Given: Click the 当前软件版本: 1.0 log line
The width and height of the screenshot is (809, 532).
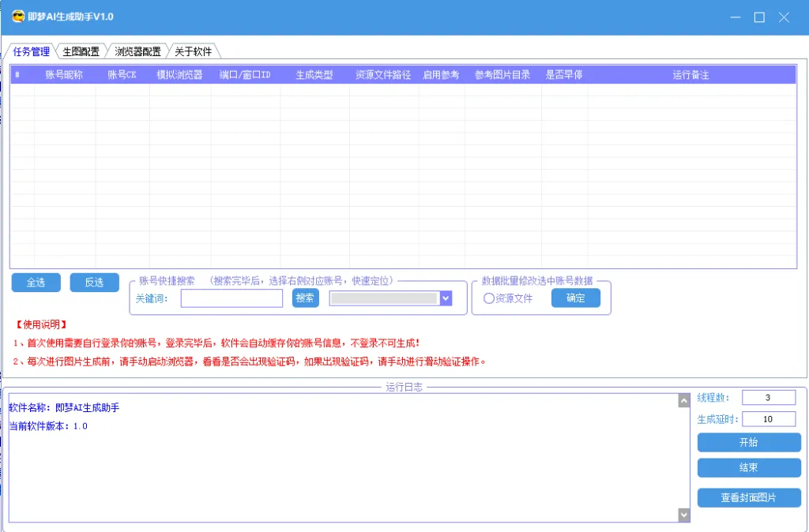Looking at the screenshot, I should pos(48,426).
